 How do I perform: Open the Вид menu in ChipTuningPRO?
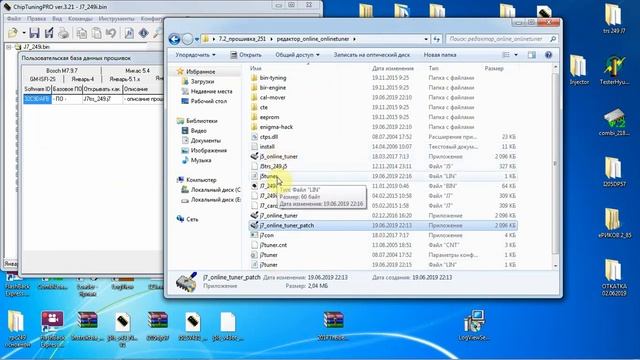pos(57,19)
